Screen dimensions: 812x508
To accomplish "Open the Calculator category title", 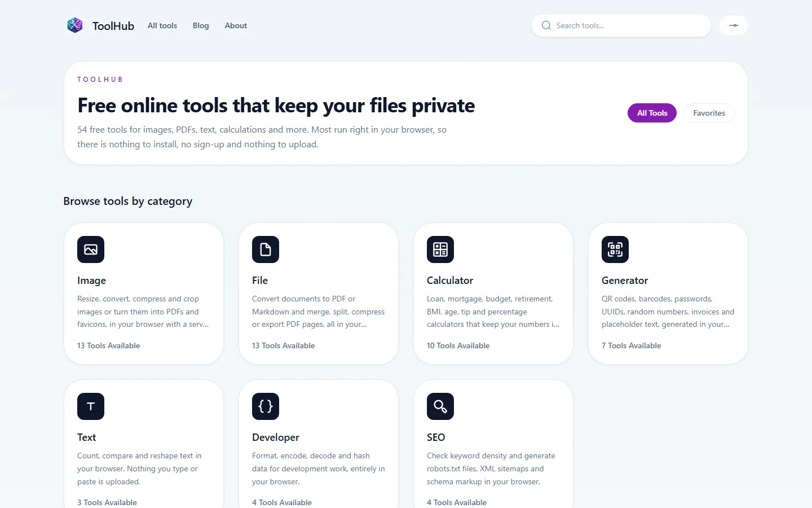I will pos(450,281).
